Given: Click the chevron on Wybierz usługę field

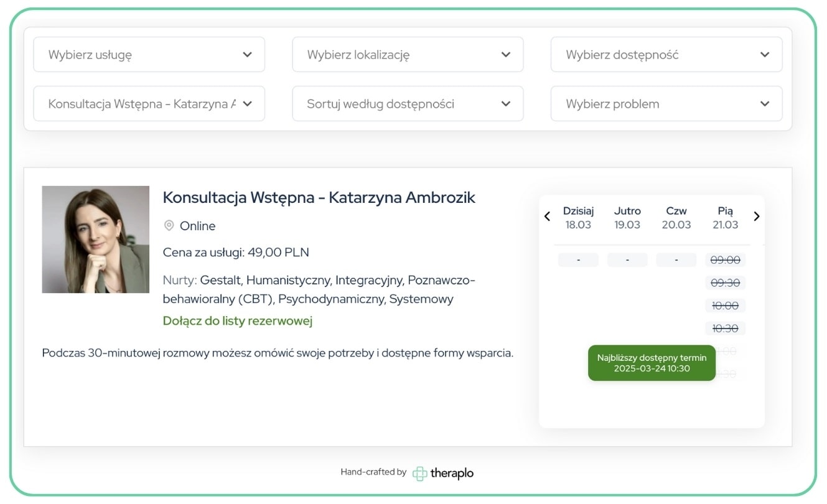Looking at the screenshot, I should point(248,54).
